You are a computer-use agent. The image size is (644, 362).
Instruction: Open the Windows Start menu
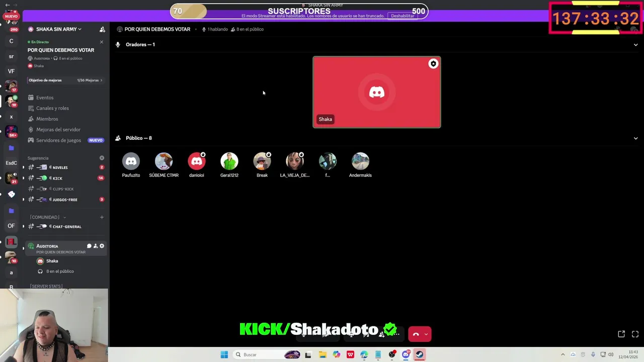(224, 354)
